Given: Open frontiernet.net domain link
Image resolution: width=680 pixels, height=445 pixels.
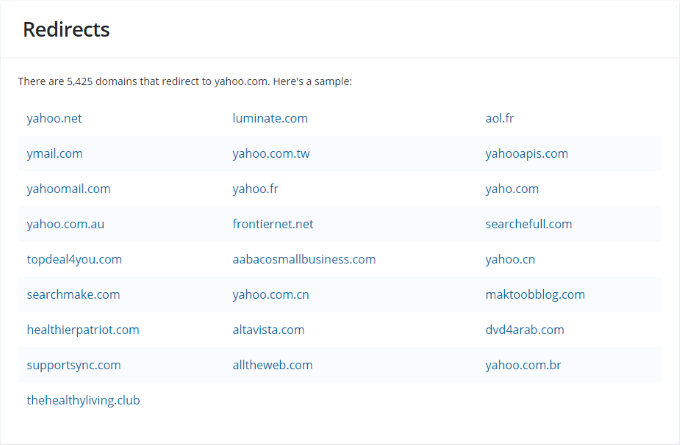Looking at the screenshot, I should (273, 224).
